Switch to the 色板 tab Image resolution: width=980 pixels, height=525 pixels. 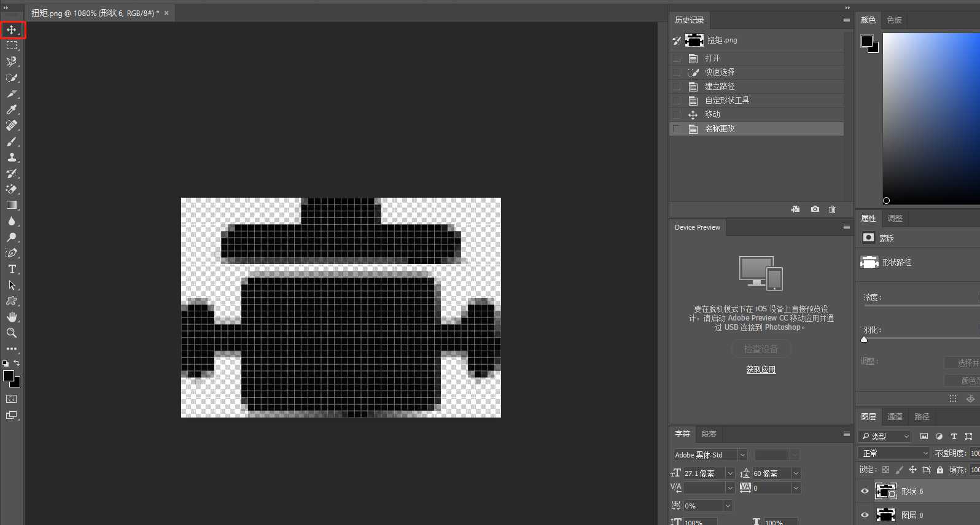895,20
